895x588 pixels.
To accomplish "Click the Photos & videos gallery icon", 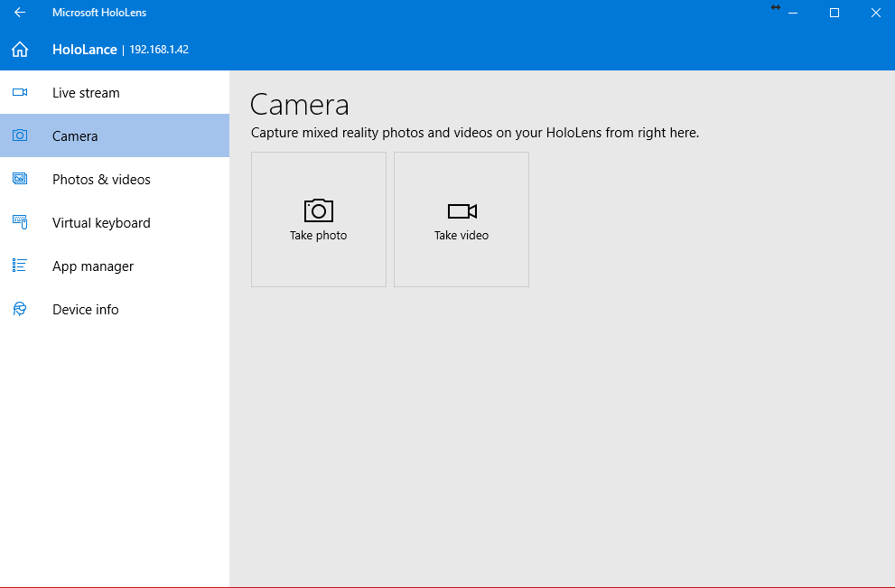I will (20, 179).
